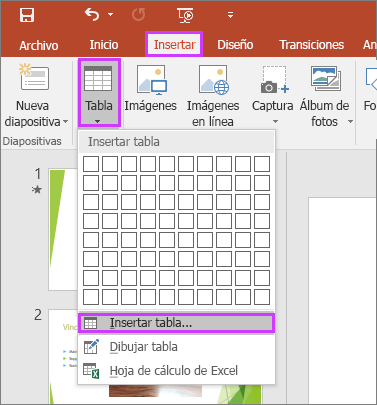Click the Excel spreadsheet icon in menu
Image resolution: width=377 pixels, height=405 pixels.
click(91, 371)
